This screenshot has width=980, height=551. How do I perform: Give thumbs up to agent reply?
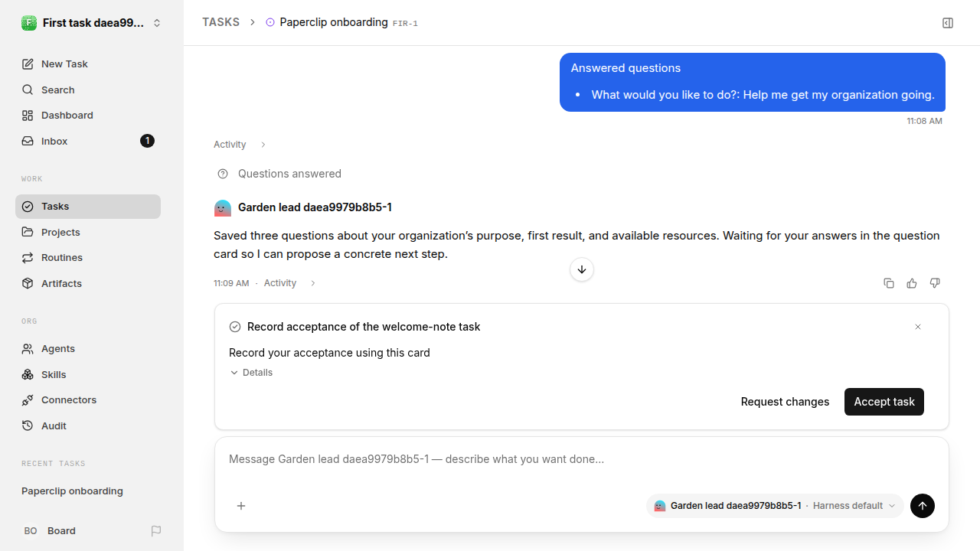[912, 283]
